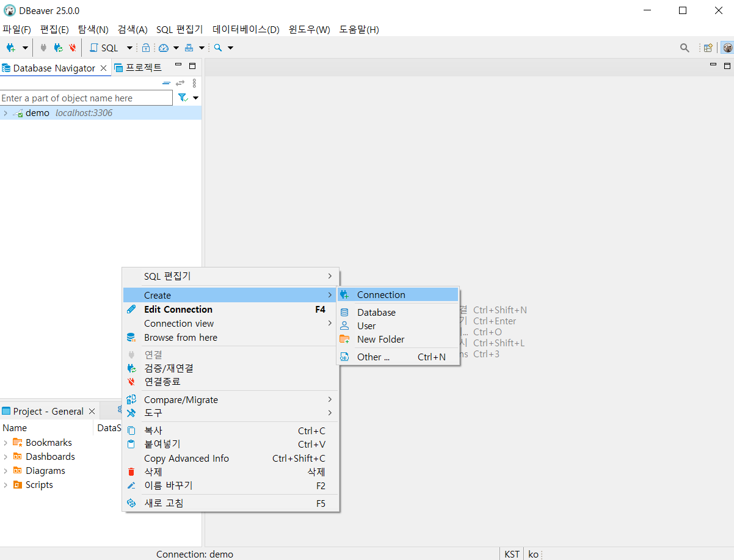Click the database tools boxes icon in toolbar
The width and height of the screenshot is (734, 560).
189,48
